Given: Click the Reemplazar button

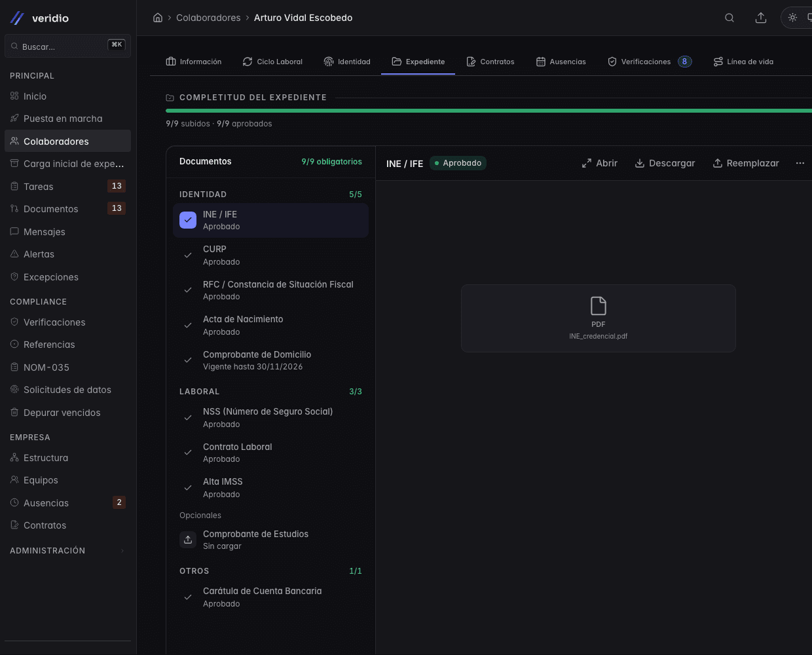Looking at the screenshot, I should (x=746, y=163).
